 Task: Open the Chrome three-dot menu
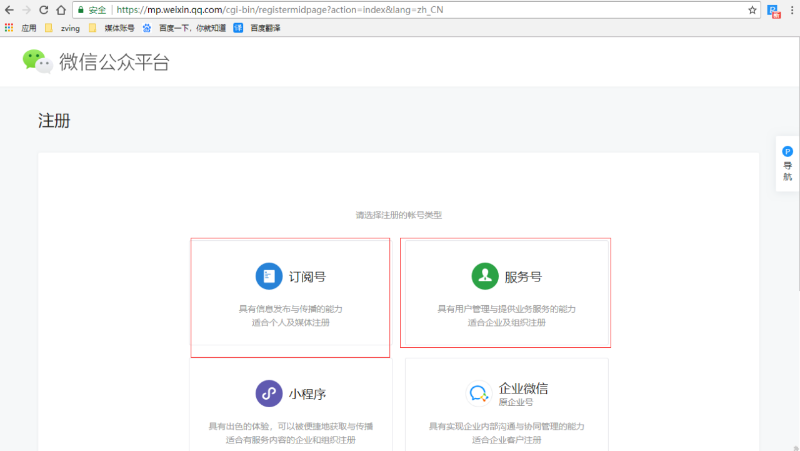792,10
